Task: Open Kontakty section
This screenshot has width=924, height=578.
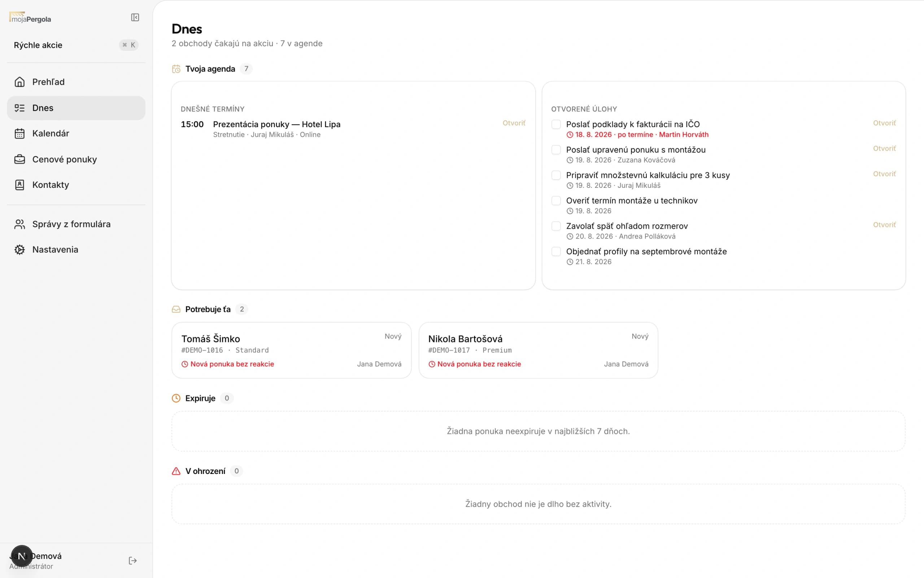Action: pyautogui.click(x=76, y=185)
